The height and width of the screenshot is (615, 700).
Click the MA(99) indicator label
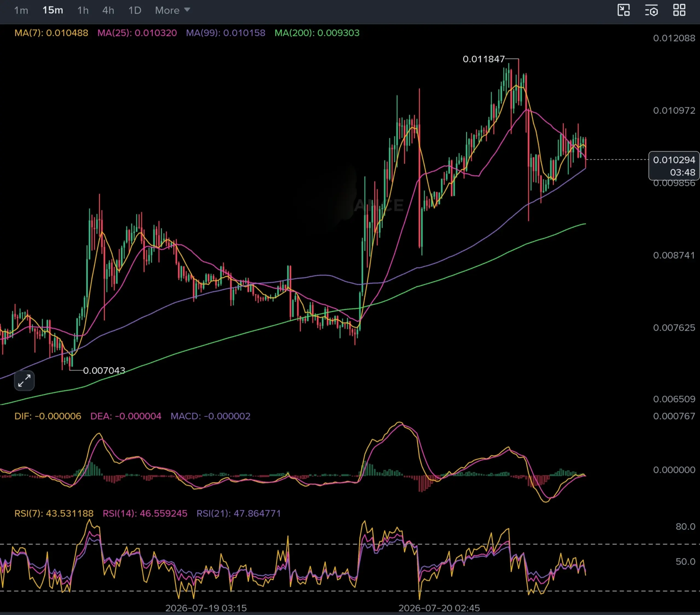pos(225,33)
